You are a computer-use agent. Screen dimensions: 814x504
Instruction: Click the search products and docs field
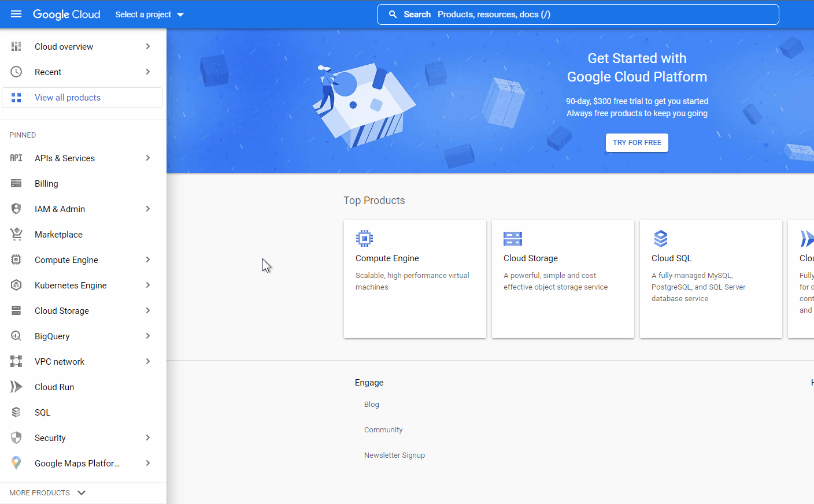578,14
